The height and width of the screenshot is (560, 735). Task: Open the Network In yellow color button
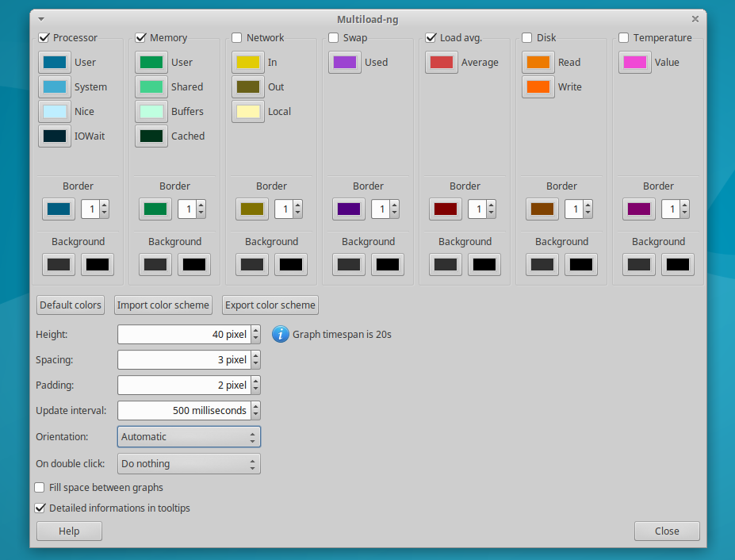point(248,63)
